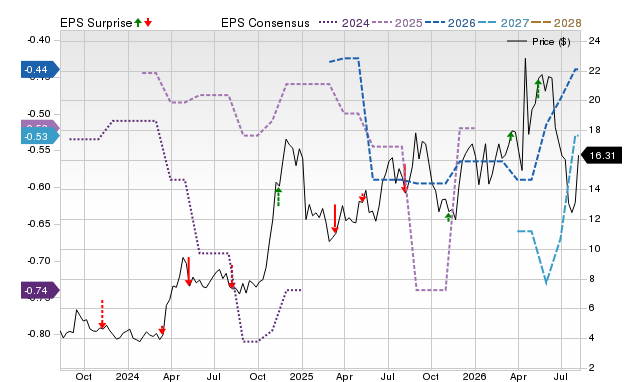This screenshot has width=640, height=382.
Task: Click the small red surprise arrow just before Apr 2024
Action: coord(162,330)
